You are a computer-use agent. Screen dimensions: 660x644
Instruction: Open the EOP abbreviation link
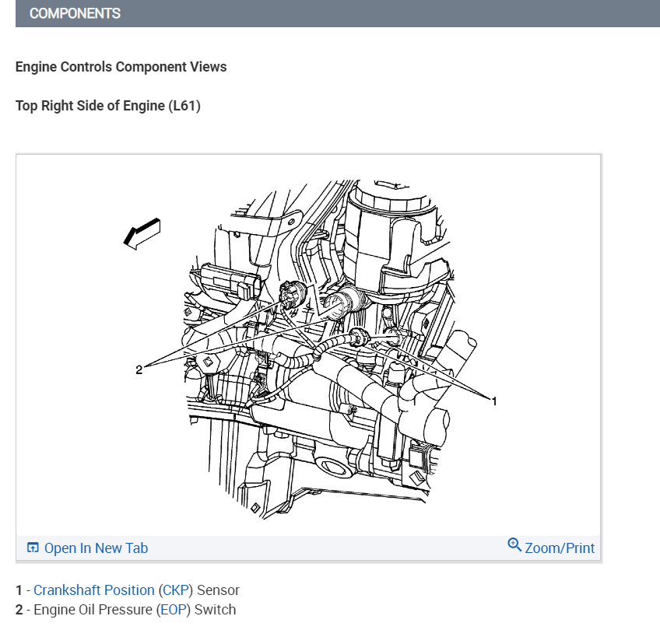174,610
